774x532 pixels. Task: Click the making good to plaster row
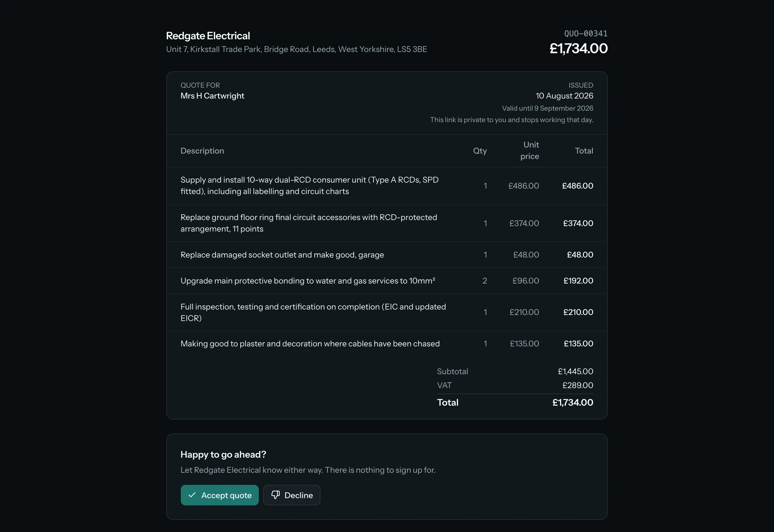pos(387,344)
